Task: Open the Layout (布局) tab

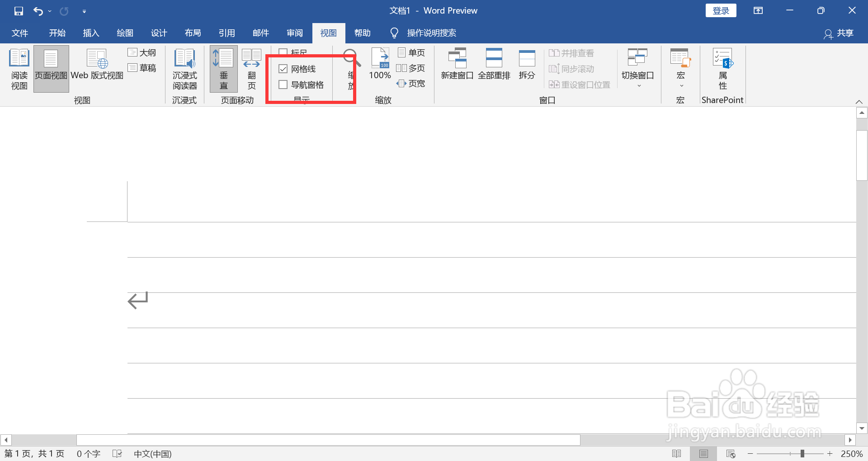Action: [193, 33]
